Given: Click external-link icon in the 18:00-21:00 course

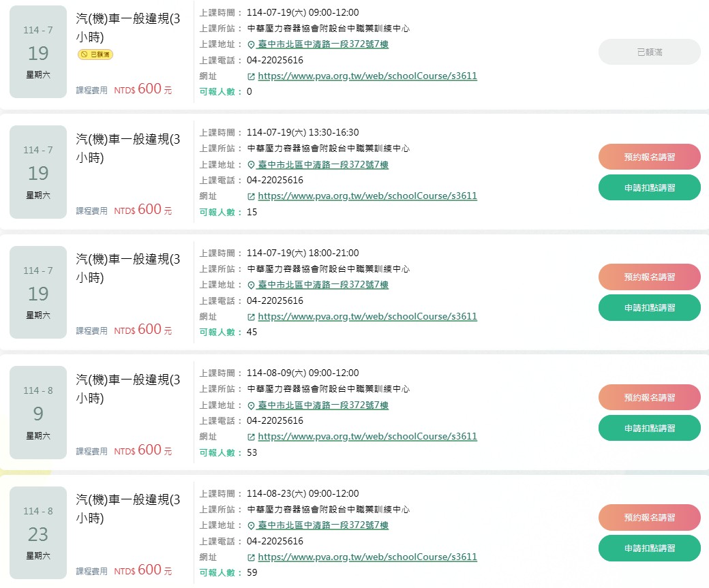Looking at the screenshot, I should pyautogui.click(x=252, y=318).
